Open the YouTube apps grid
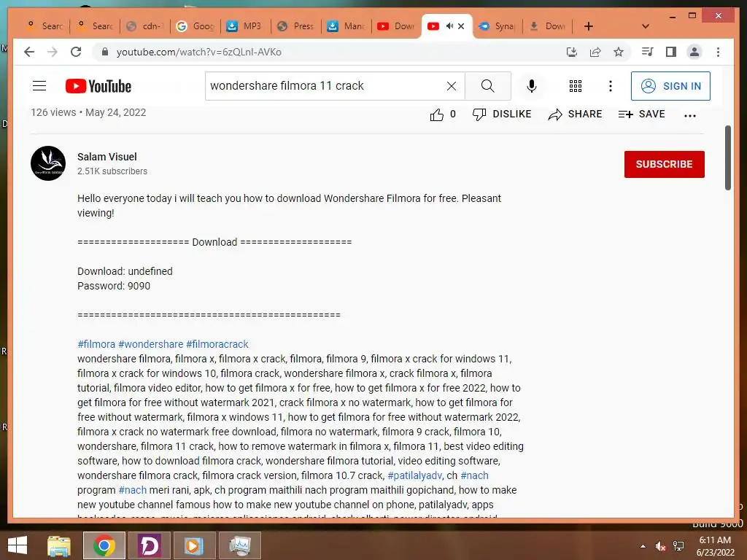The width and height of the screenshot is (747, 560). (576, 86)
